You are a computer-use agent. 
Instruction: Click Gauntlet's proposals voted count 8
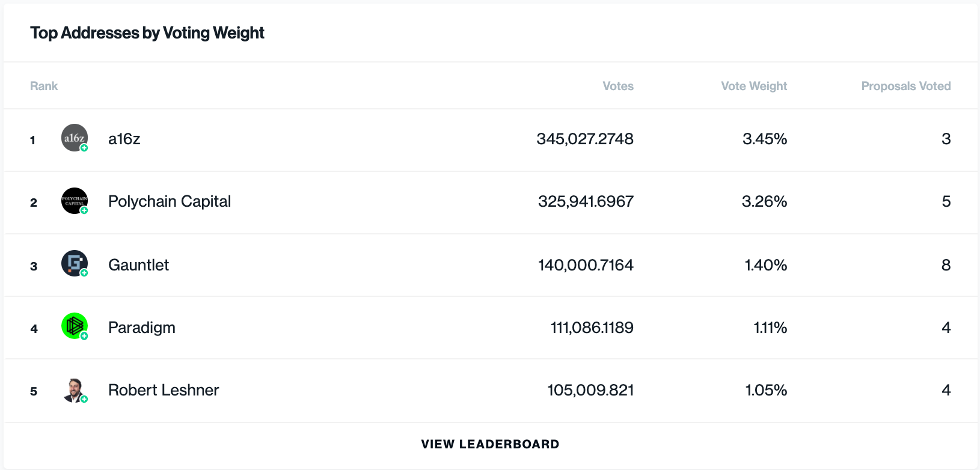(x=946, y=265)
